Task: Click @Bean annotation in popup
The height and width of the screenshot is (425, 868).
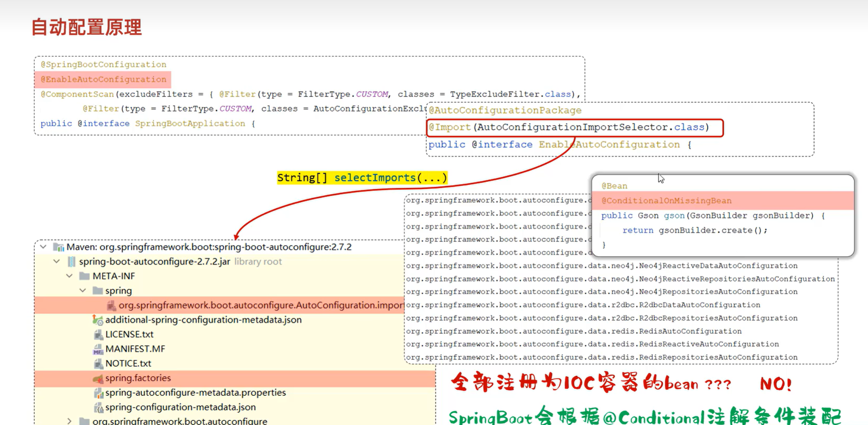Action: coord(614,186)
